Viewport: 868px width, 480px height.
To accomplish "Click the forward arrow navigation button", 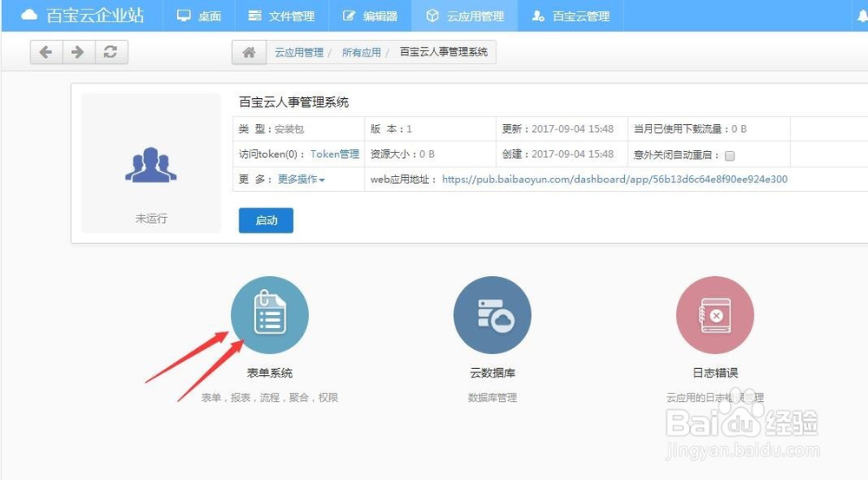I will [x=79, y=52].
